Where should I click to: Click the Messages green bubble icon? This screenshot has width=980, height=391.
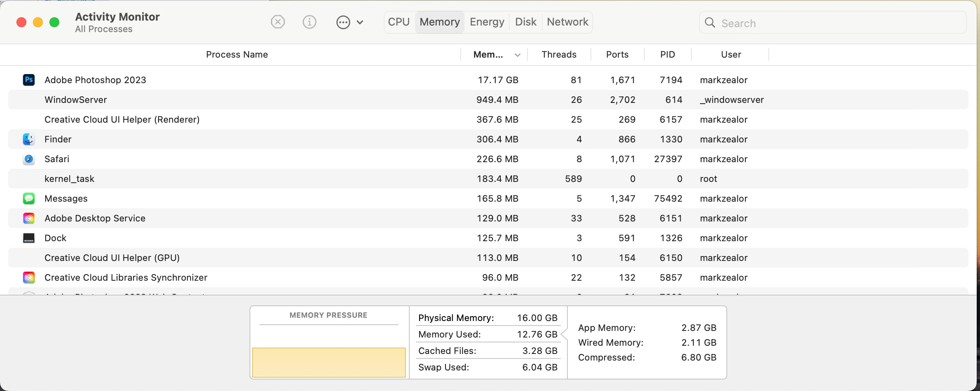pos(29,198)
